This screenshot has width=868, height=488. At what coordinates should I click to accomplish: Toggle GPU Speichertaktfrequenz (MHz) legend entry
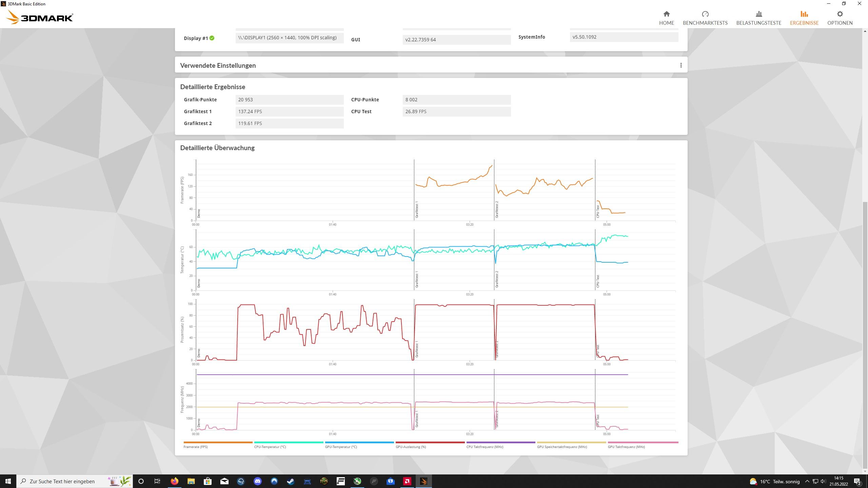coord(571,445)
